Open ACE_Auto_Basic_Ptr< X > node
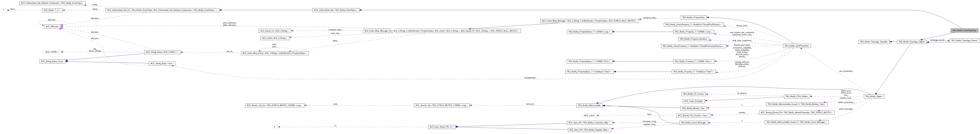 click(442, 127)
